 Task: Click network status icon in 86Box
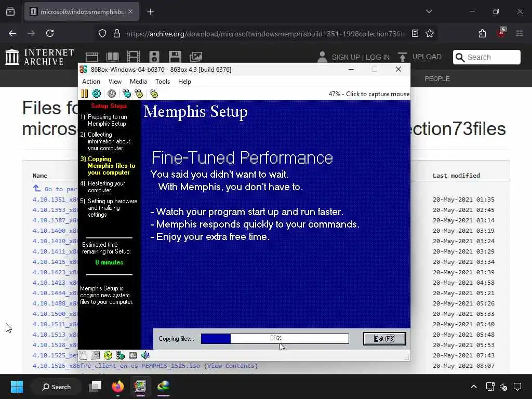[121, 355]
